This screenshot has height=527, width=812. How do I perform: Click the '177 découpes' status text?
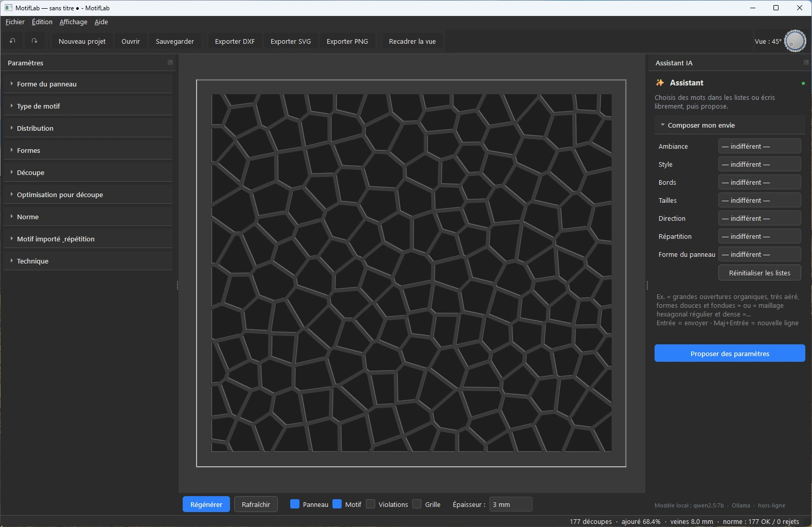591,521
